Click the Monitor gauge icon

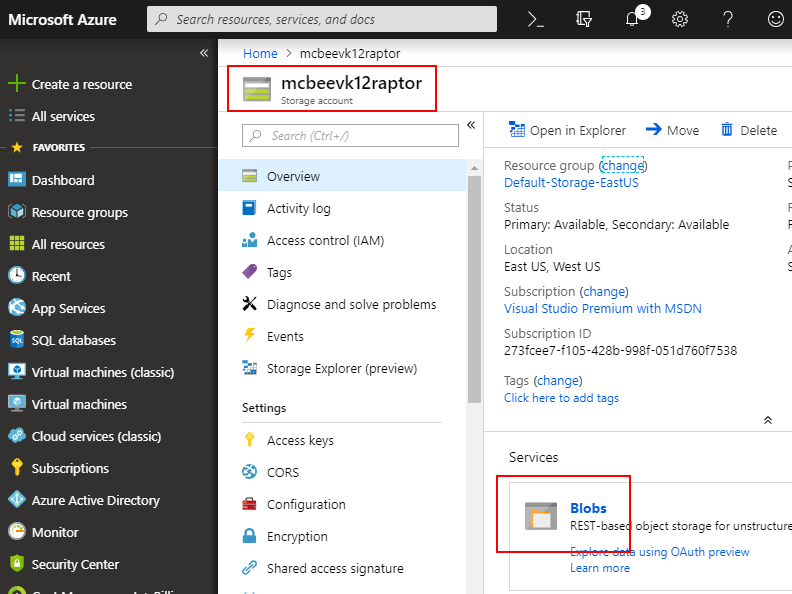pos(17,531)
